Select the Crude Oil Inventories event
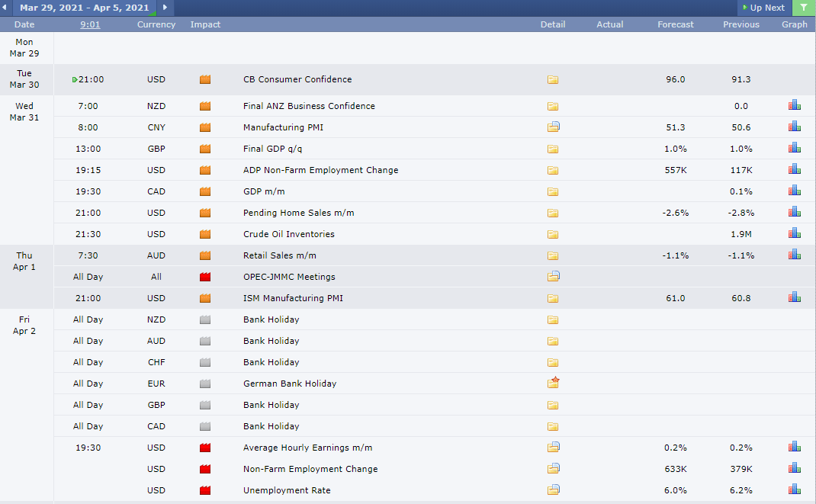 point(289,234)
